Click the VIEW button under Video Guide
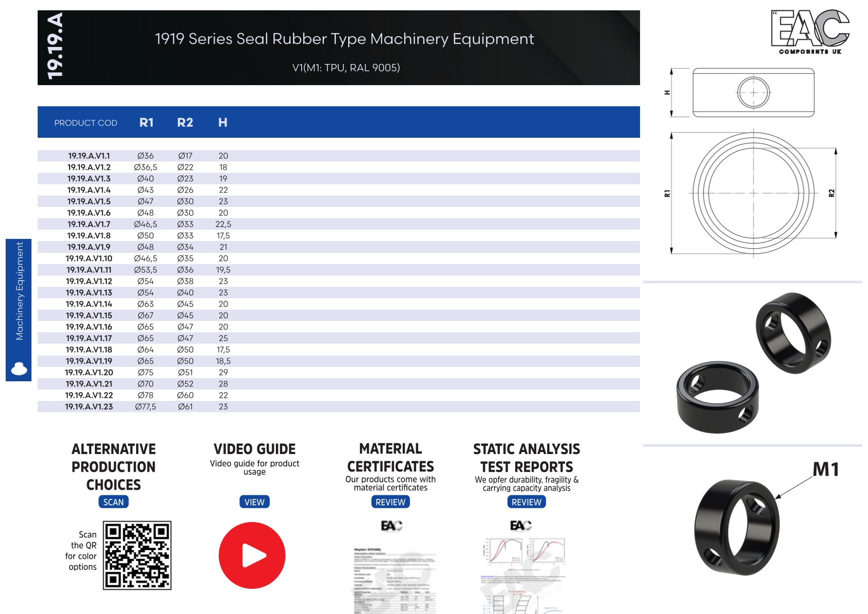Screen dimensions: 868x614 pyautogui.click(x=254, y=502)
